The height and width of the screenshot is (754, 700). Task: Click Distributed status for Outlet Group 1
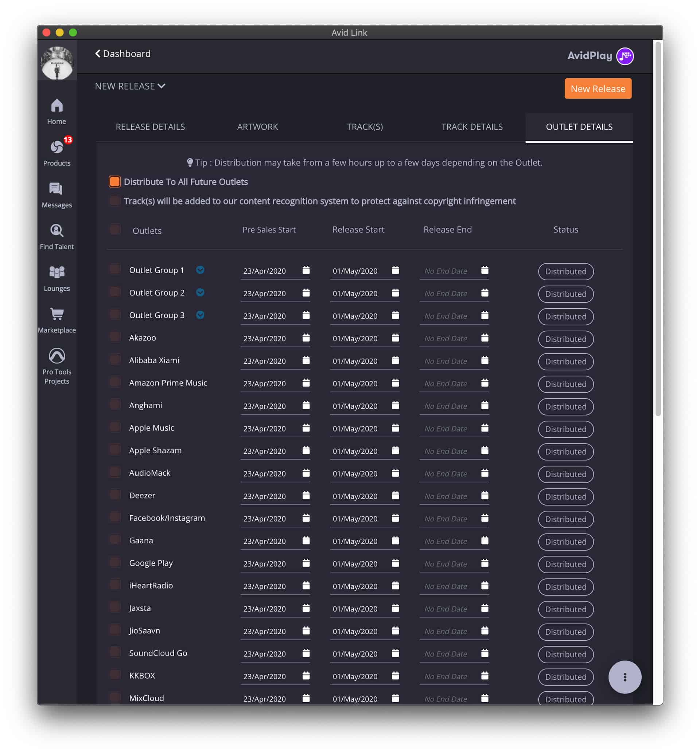[x=565, y=271]
